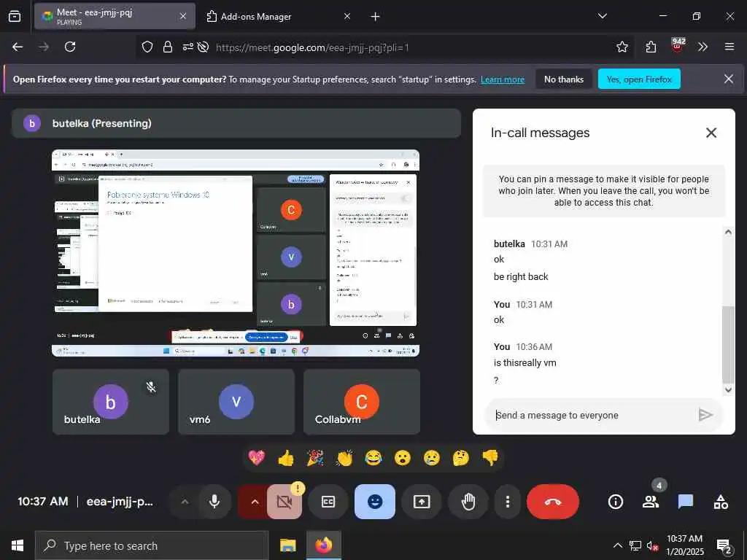Click the send message arrow
Image resolution: width=747 pixels, height=560 pixels.
705,415
